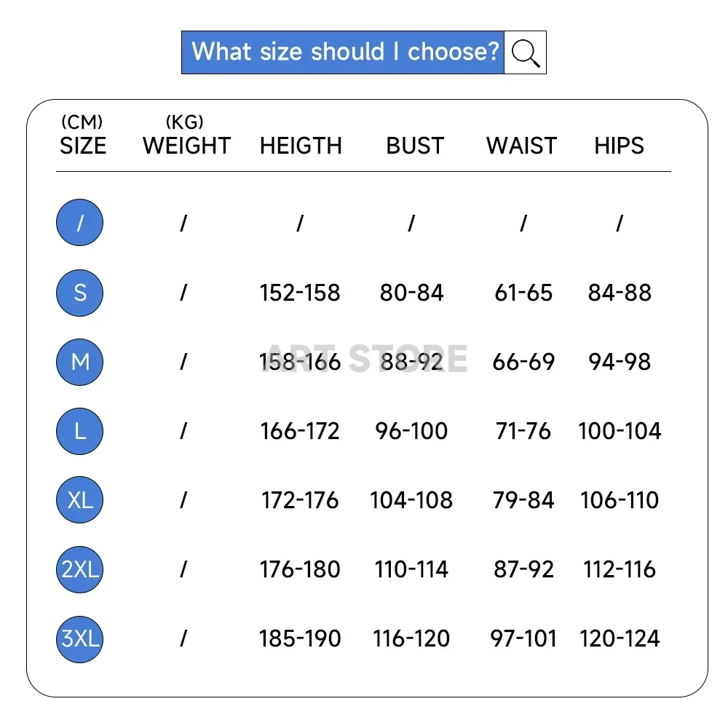
Task: Choose the 3XL size circle
Action: click(x=80, y=638)
